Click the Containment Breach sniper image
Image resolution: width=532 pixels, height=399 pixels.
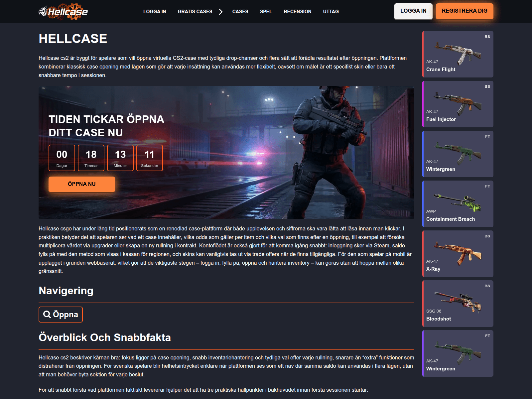click(458, 203)
